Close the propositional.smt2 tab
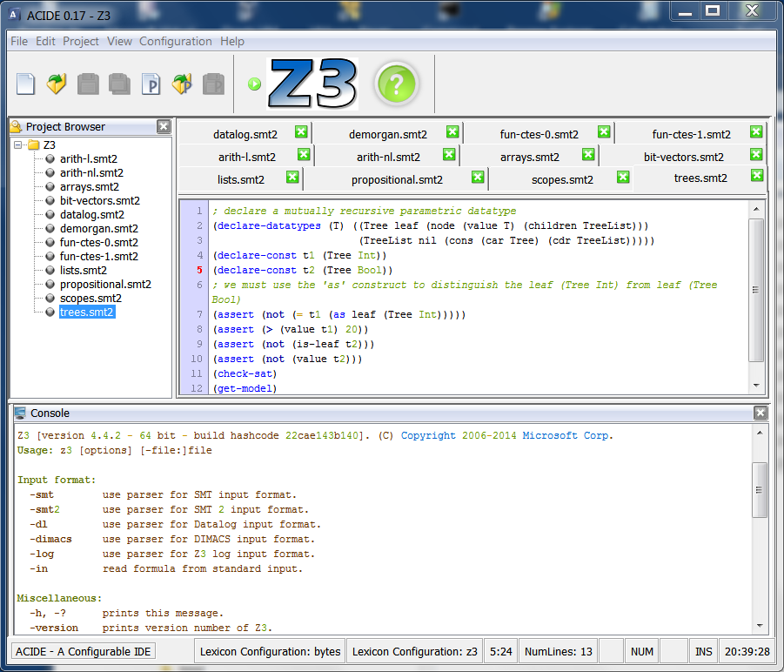The width and height of the screenshot is (784, 672). coord(478,177)
